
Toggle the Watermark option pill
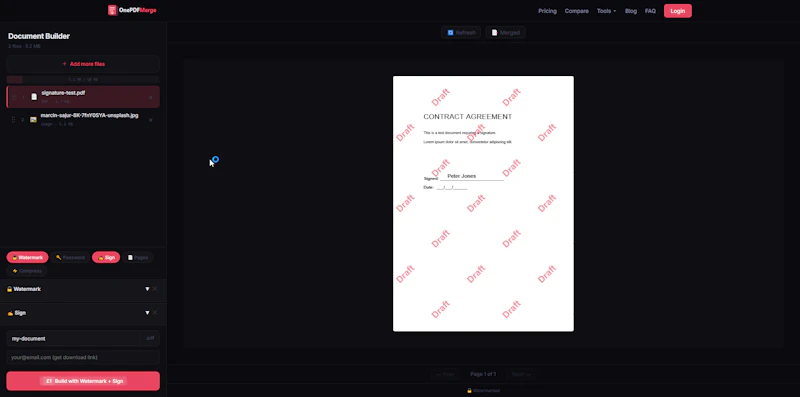click(28, 257)
